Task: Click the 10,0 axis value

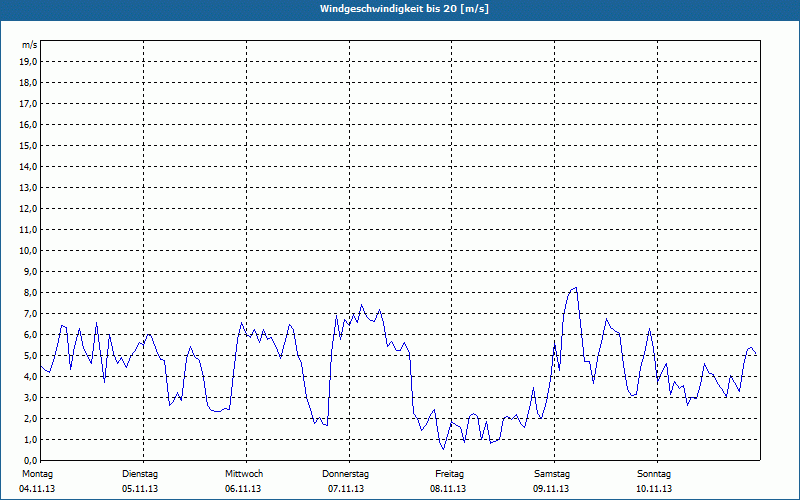Action: (28, 251)
